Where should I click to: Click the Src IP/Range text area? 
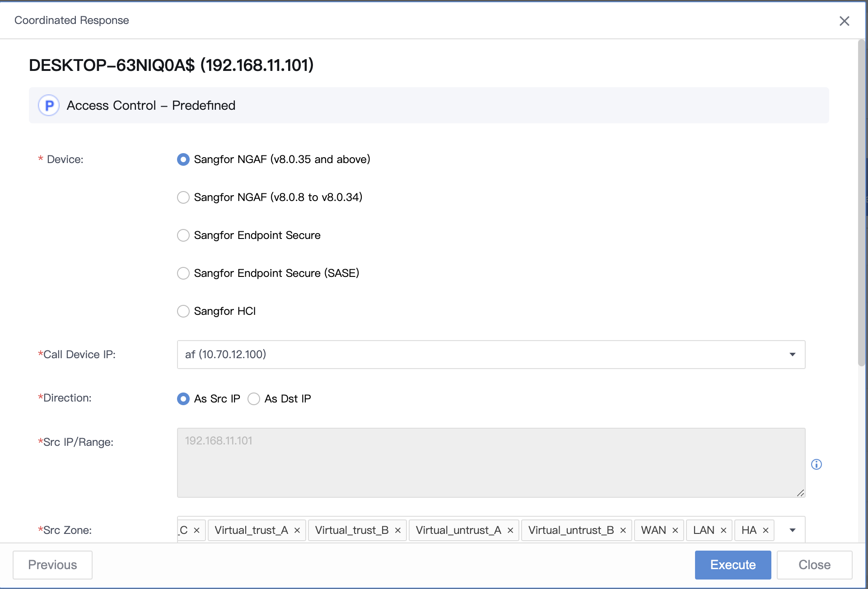point(491,463)
